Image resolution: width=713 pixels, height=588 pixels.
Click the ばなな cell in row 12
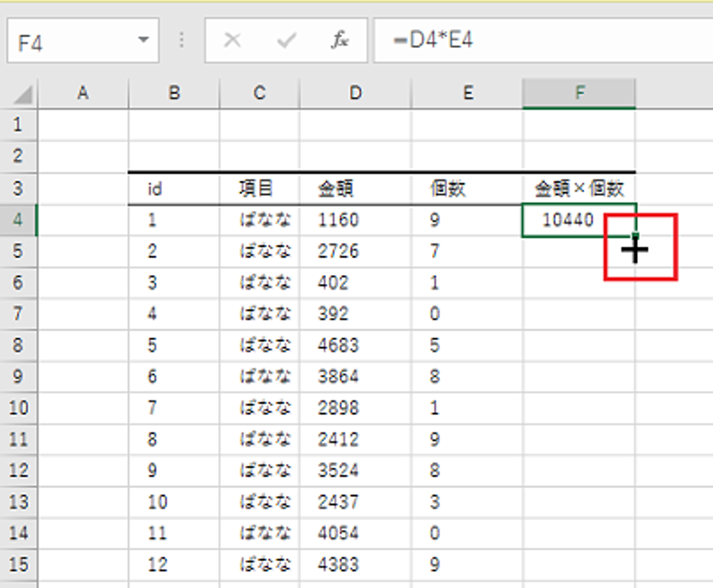point(259,471)
